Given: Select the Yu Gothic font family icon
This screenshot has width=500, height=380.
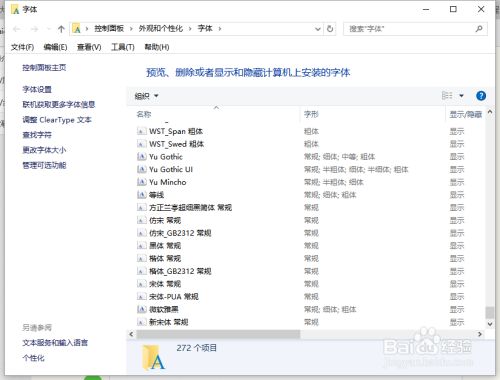Looking at the screenshot, I should tap(142, 157).
